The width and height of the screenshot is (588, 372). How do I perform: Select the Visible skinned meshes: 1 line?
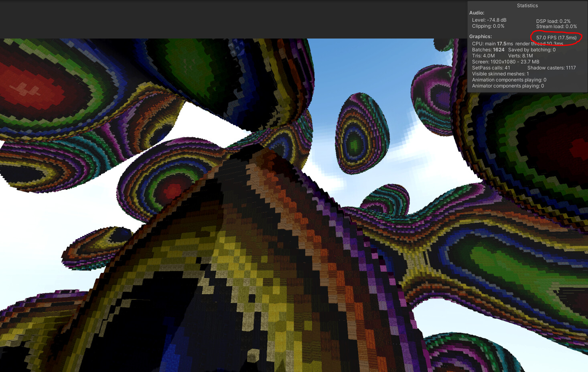501,74
